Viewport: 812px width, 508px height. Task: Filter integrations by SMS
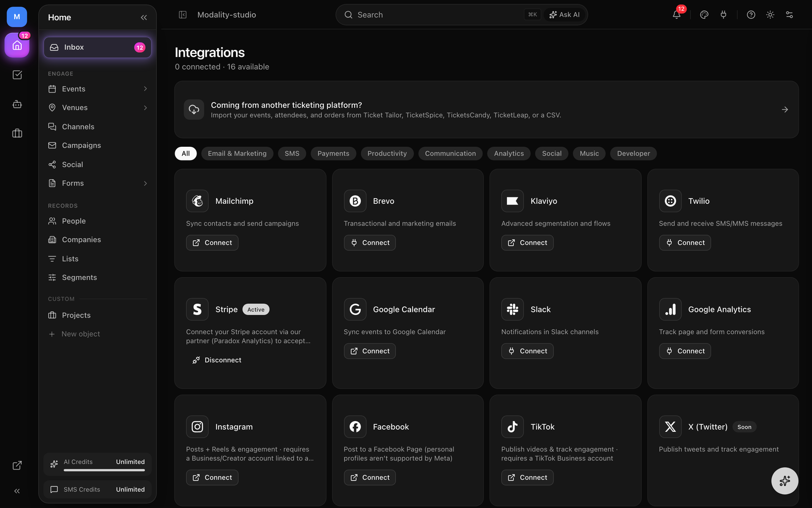(x=292, y=153)
